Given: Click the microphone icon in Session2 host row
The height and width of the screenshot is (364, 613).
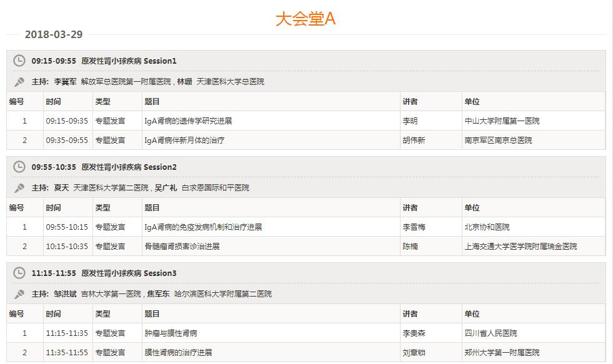Looking at the screenshot, I should 18,187.
